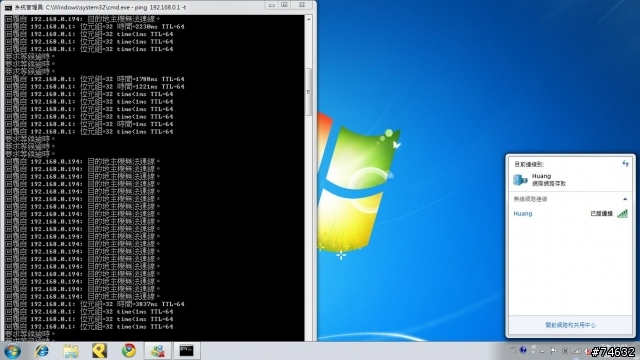Refresh the network list in the popup

pyautogui.click(x=625, y=164)
